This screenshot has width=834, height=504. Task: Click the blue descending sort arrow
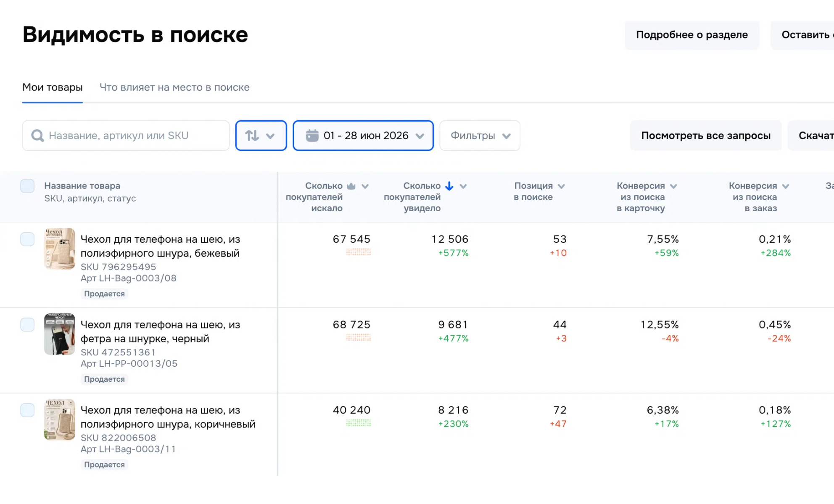449,186
